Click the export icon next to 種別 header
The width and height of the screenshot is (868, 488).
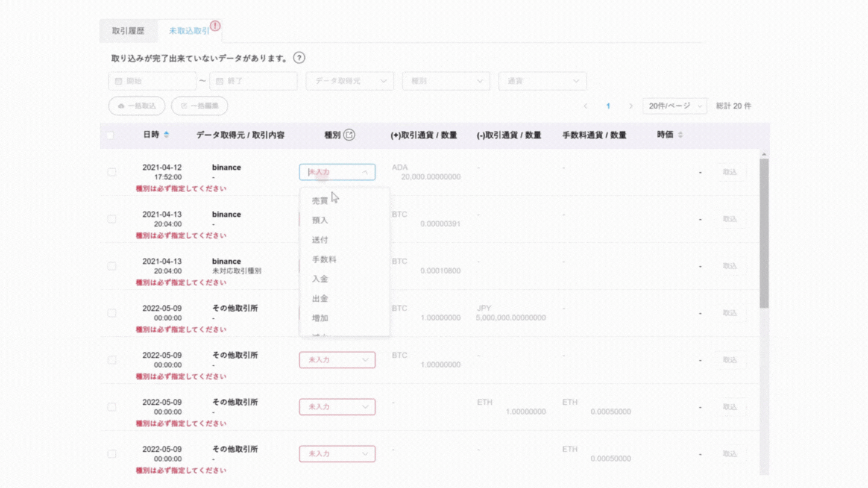349,135
